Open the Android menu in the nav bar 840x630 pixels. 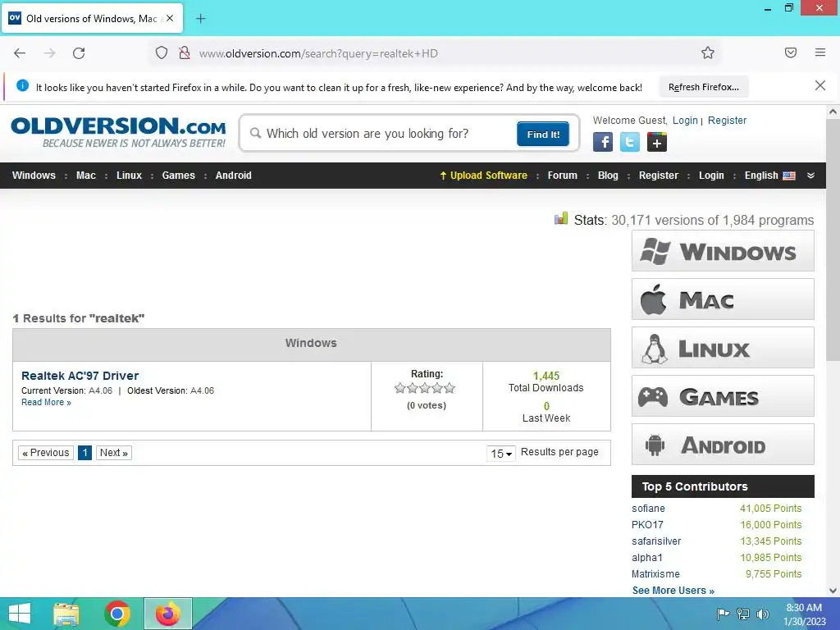click(233, 176)
